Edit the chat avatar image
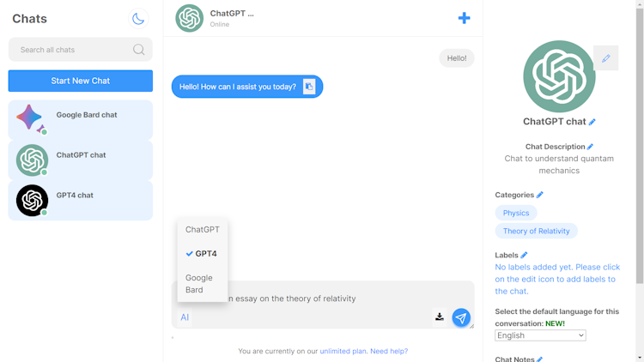This screenshot has width=644, height=362. tap(606, 58)
